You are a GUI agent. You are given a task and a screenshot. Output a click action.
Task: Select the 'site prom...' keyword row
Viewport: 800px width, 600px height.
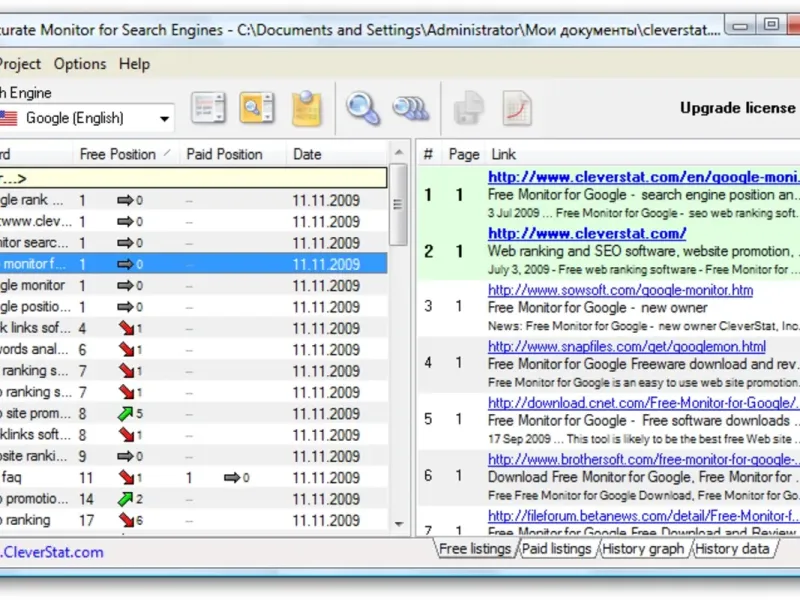pyautogui.click(x=194, y=413)
